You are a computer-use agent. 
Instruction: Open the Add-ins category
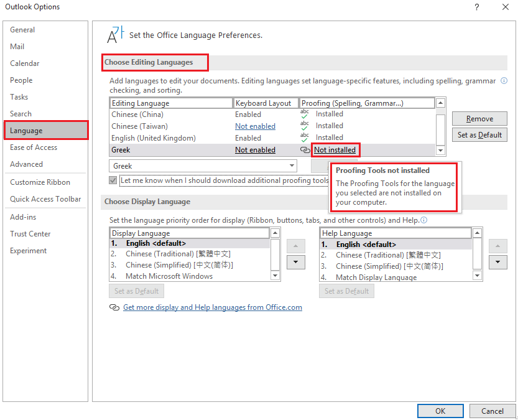(x=23, y=217)
